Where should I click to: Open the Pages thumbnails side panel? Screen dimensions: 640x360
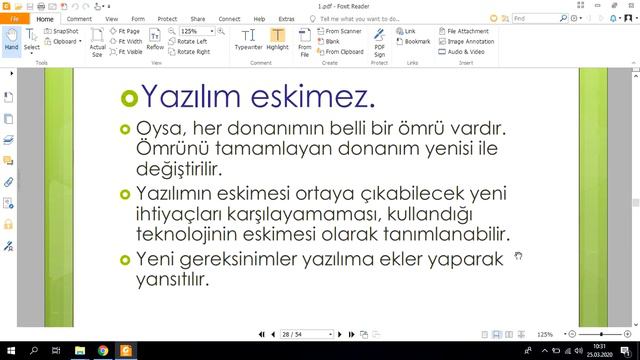[x=8, y=119]
